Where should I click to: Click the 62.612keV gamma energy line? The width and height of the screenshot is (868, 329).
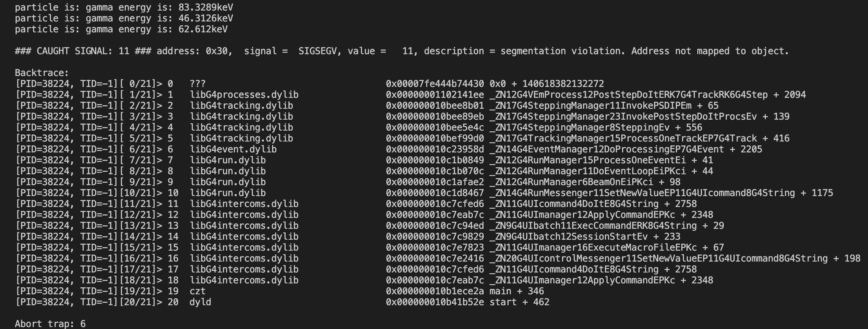(121, 29)
